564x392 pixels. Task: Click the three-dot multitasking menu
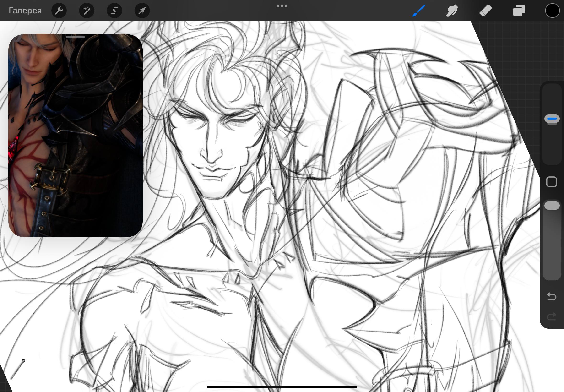pos(282,6)
